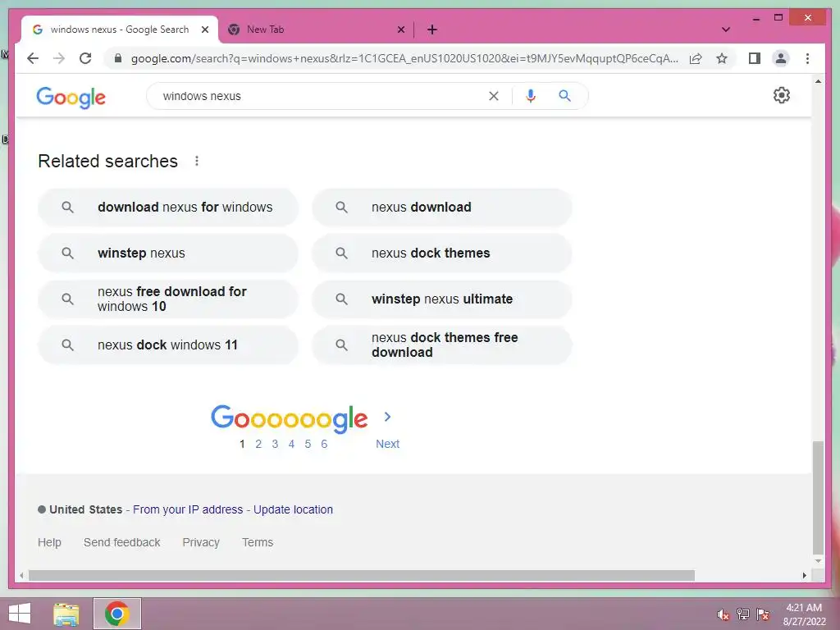Viewport: 840px width, 630px height.
Task: Close the windows nexus search tab
Action: click(204, 30)
